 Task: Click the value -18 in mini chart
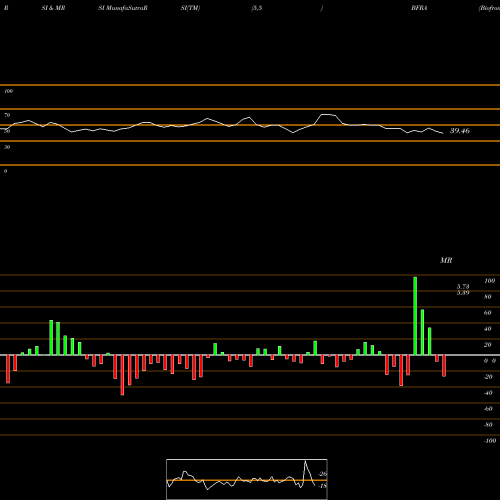[323, 486]
